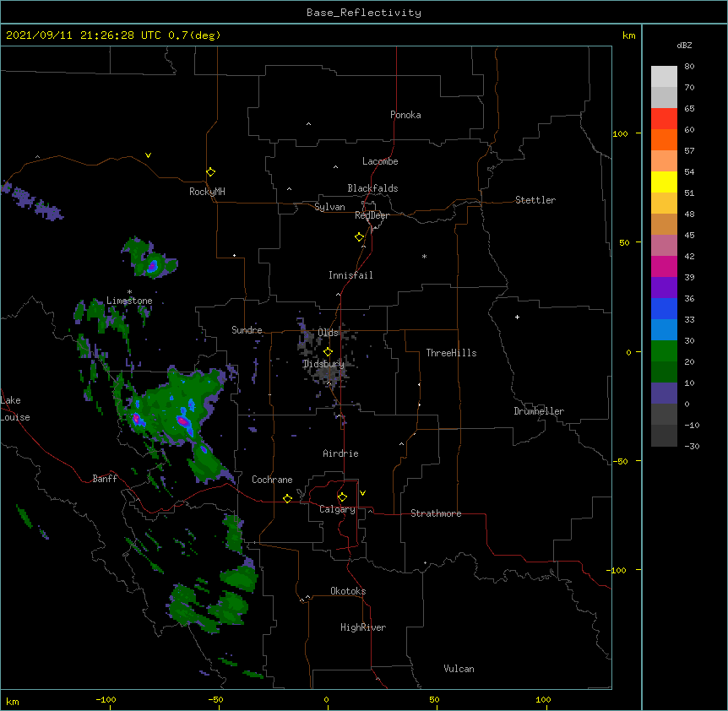Click the white asterisk east of Innisfail
This screenshot has height=711, width=728.
point(424,256)
